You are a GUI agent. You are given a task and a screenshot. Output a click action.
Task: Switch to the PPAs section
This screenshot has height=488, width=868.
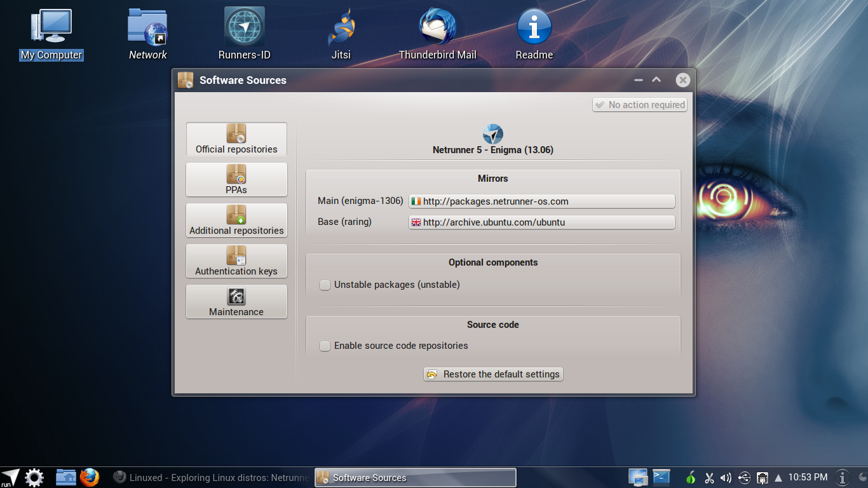pos(236,179)
